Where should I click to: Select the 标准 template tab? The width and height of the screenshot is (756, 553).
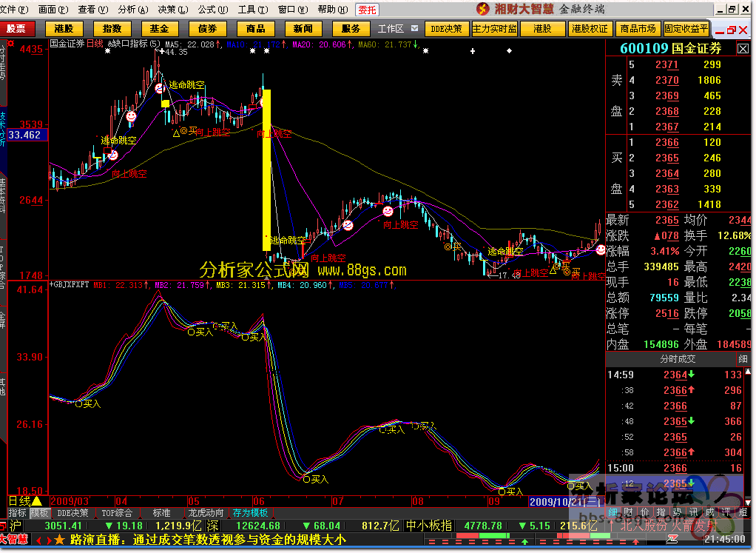tap(161, 513)
